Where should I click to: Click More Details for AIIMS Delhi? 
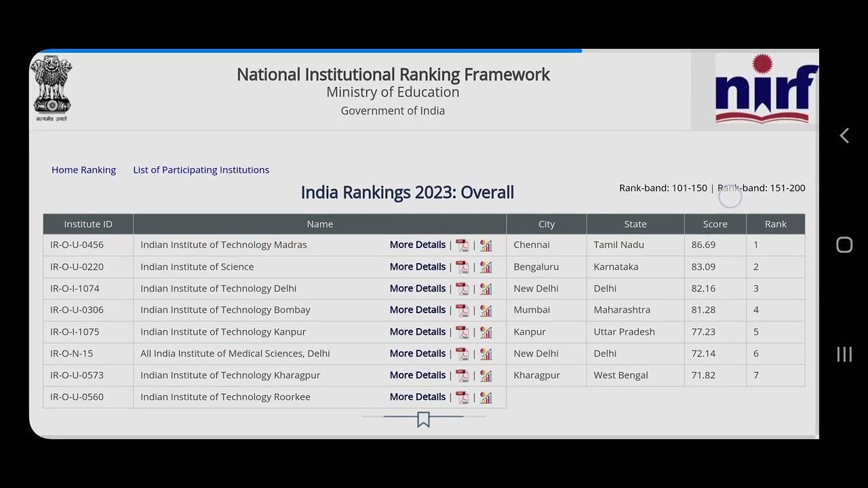(x=417, y=353)
